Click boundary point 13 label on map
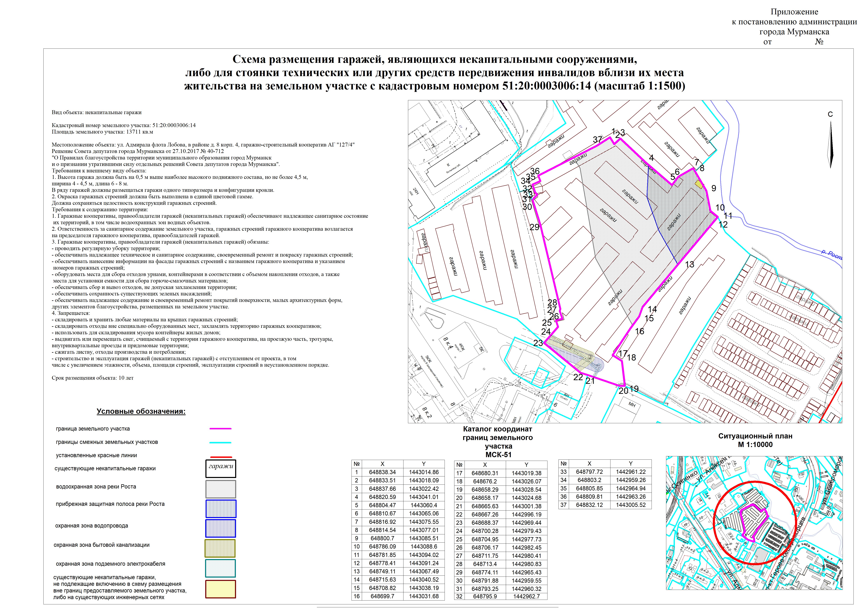This screenshot has width=868, height=614. point(690,264)
